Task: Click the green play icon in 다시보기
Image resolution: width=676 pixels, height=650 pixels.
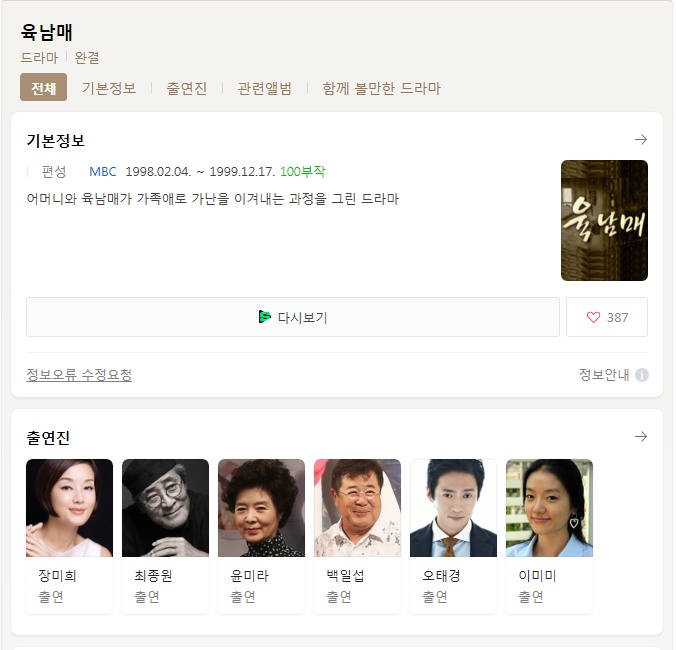Action: click(x=264, y=317)
